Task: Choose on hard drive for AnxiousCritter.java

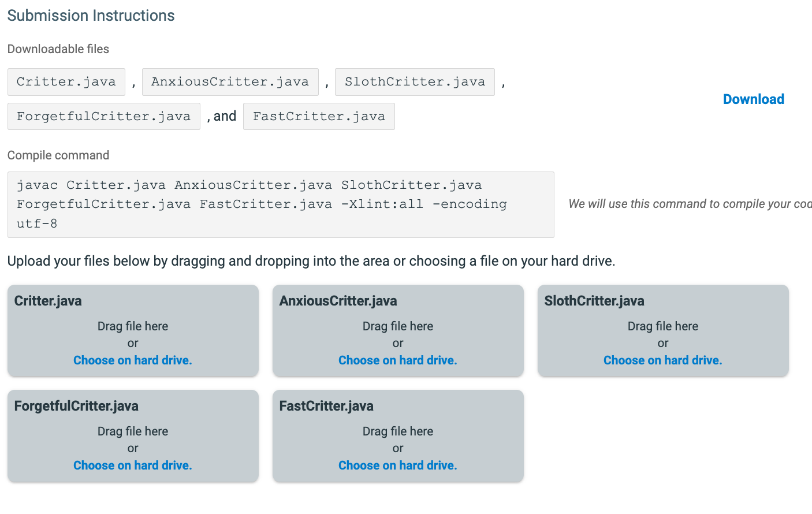Action: (397, 360)
